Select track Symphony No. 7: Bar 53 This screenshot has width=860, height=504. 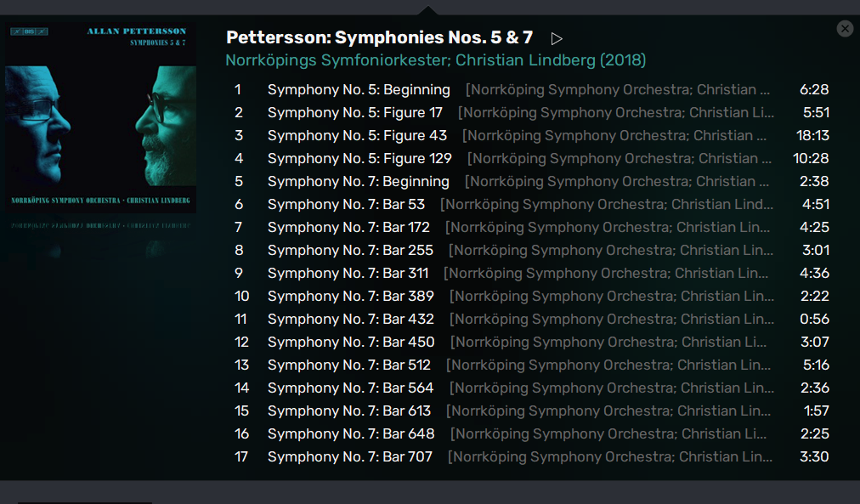tap(346, 204)
